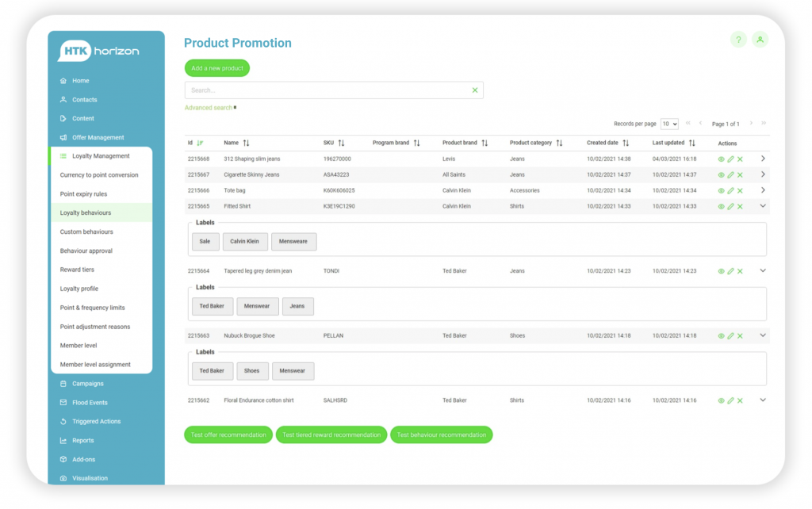This screenshot has width=812, height=509.
Task: Delete the Nubuck Brogue Shoe product
Action: tap(740, 335)
